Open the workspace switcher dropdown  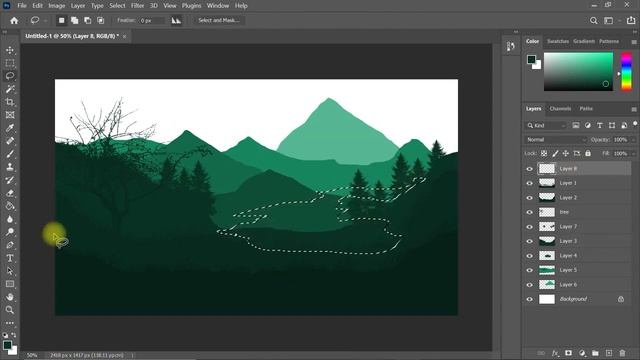pos(611,20)
